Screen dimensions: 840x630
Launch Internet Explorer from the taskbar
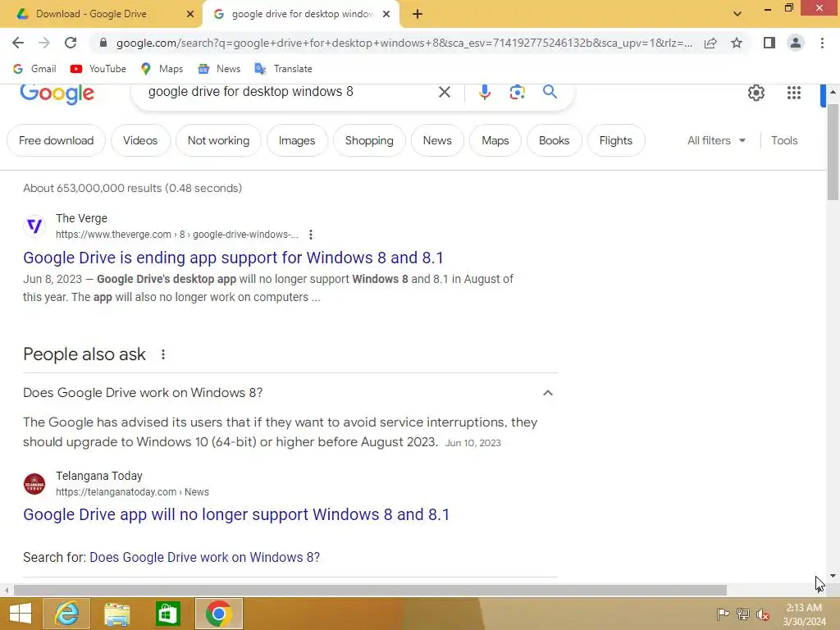tap(66, 614)
